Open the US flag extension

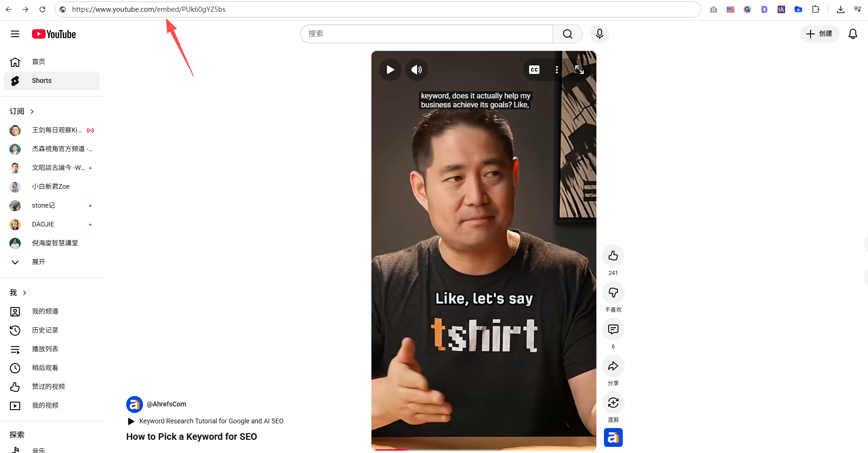(731, 9)
